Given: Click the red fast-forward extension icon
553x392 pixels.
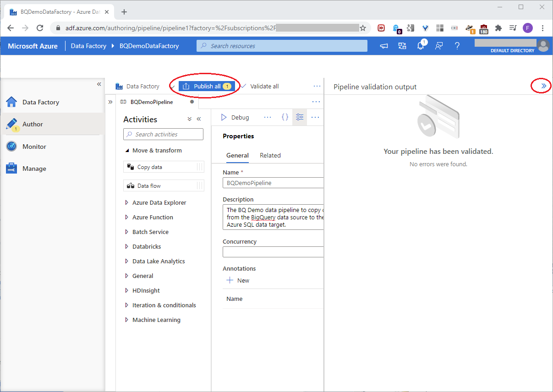Looking at the screenshot, I should coord(381,28).
